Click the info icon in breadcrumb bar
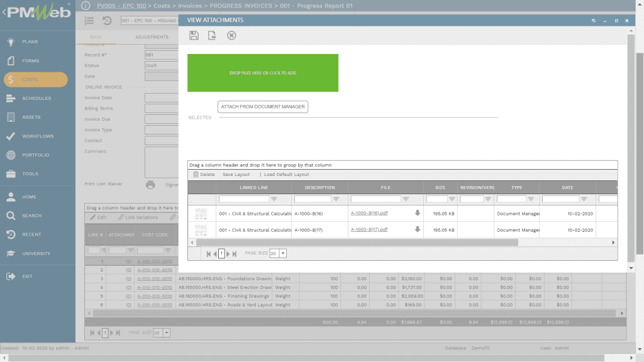644x362 pixels. click(x=86, y=5)
